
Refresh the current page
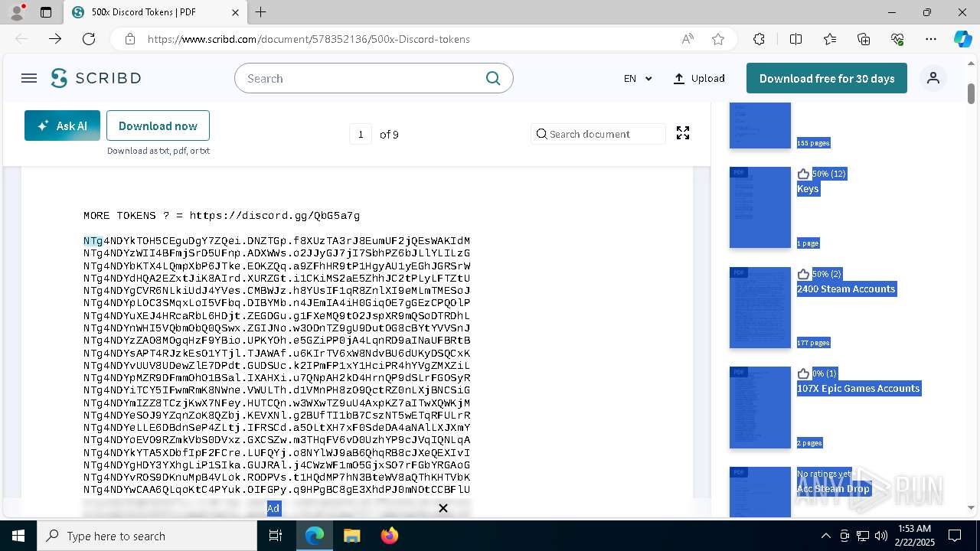(x=89, y=39)
